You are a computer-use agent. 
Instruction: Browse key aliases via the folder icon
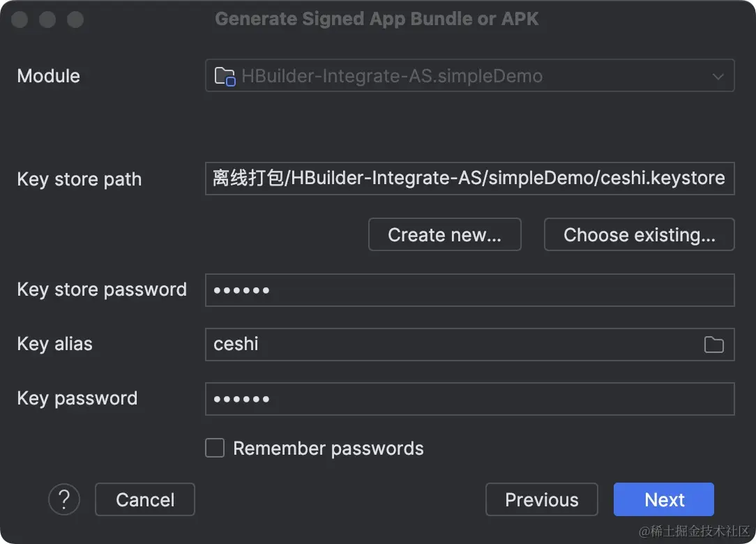click(x=714, y=344)
